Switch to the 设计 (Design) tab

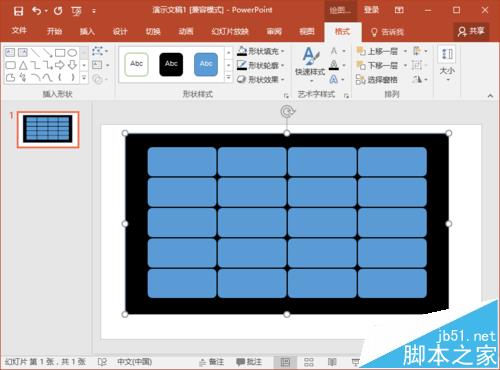(120, 31)
